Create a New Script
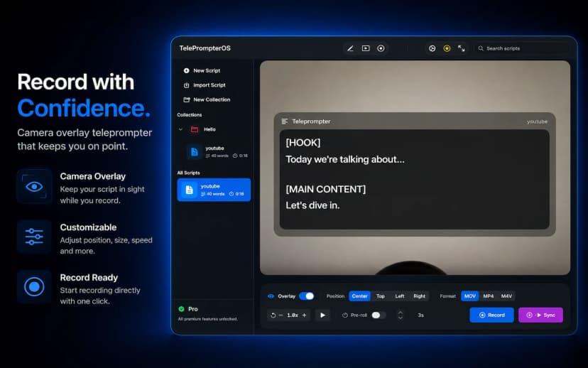The image size is (588, 368). (202, 70)
